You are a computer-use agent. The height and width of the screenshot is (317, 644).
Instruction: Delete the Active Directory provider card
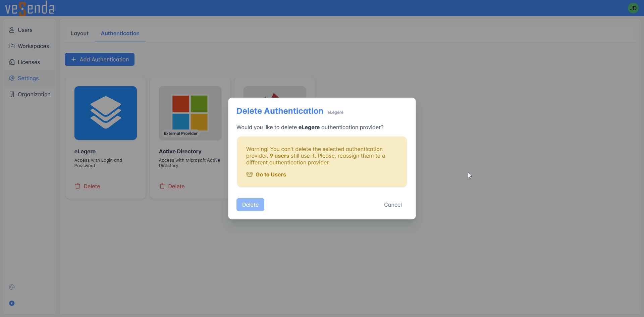pos(172,186)
